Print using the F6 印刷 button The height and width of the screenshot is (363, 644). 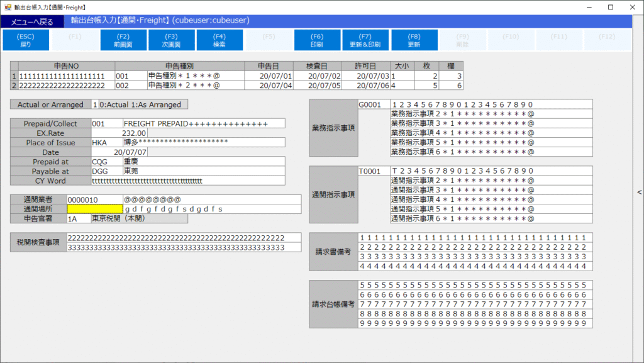tap(317, 40)
